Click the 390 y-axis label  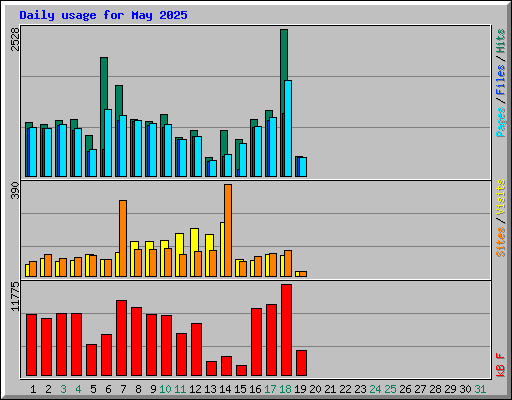(x=15, y=190)
